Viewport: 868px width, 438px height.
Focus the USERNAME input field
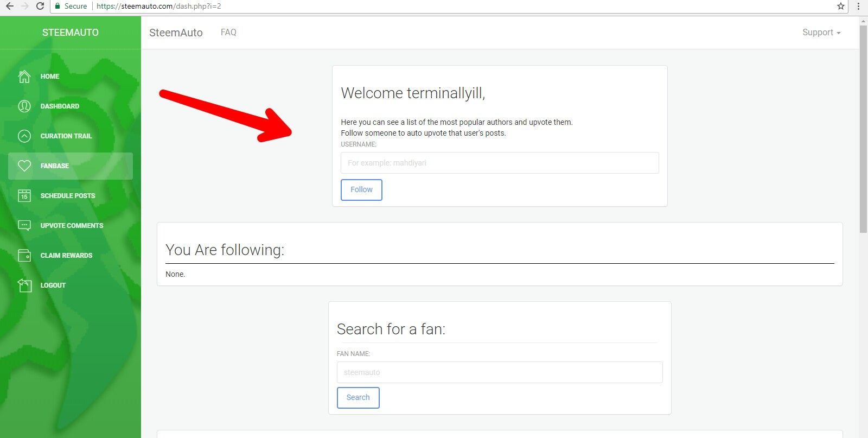click(x=500, y=163)
